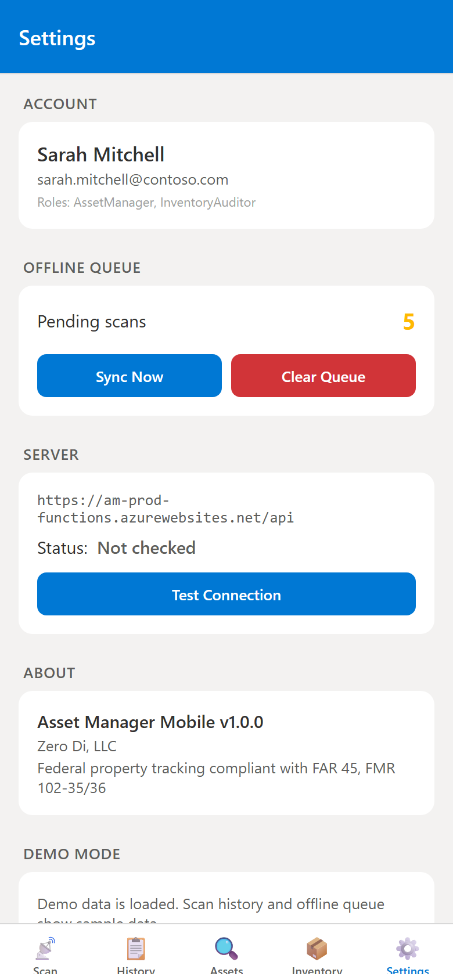The width and height of the screenshot is (453, 980).
Task: Tap the Zero Di, LLC company name
Action: [77, 746]
